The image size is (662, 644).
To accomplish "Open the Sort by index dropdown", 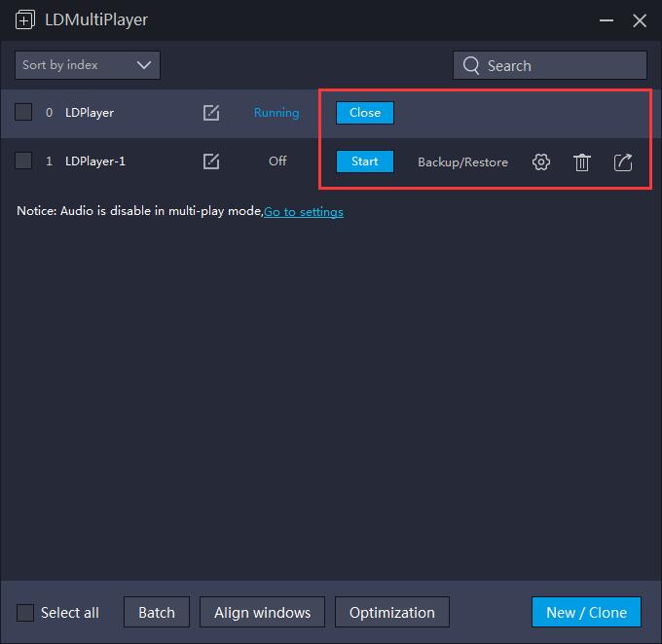I will click(88, 65).
